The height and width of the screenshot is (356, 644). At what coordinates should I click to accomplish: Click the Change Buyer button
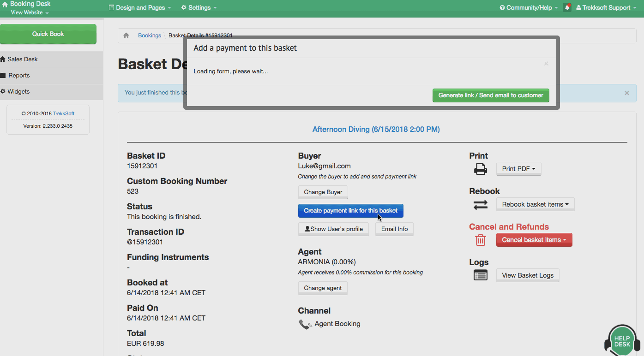pyautogui.click(x=323, y=192)
